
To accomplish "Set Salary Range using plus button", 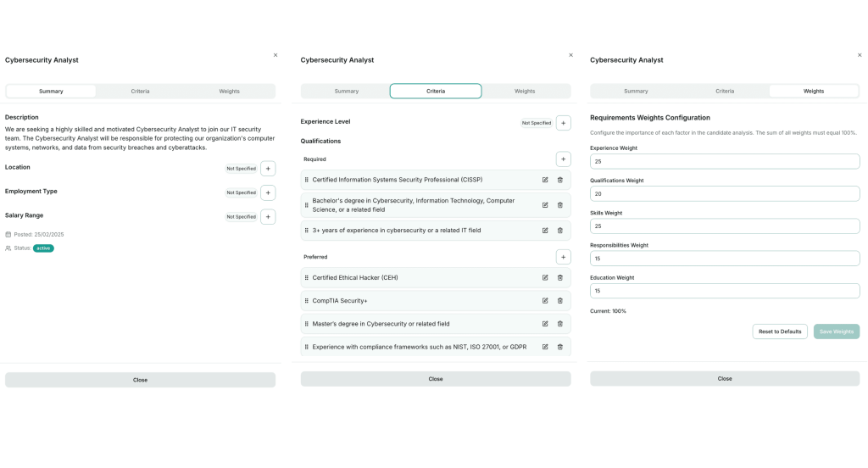I will click(268, 217).
